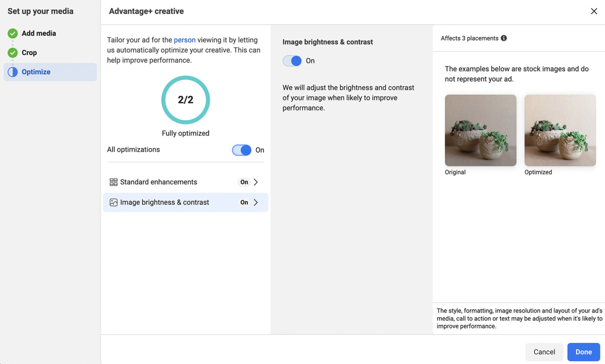605x364 pixels.
Task: Cancel the media setup
Action: point(544,352)
